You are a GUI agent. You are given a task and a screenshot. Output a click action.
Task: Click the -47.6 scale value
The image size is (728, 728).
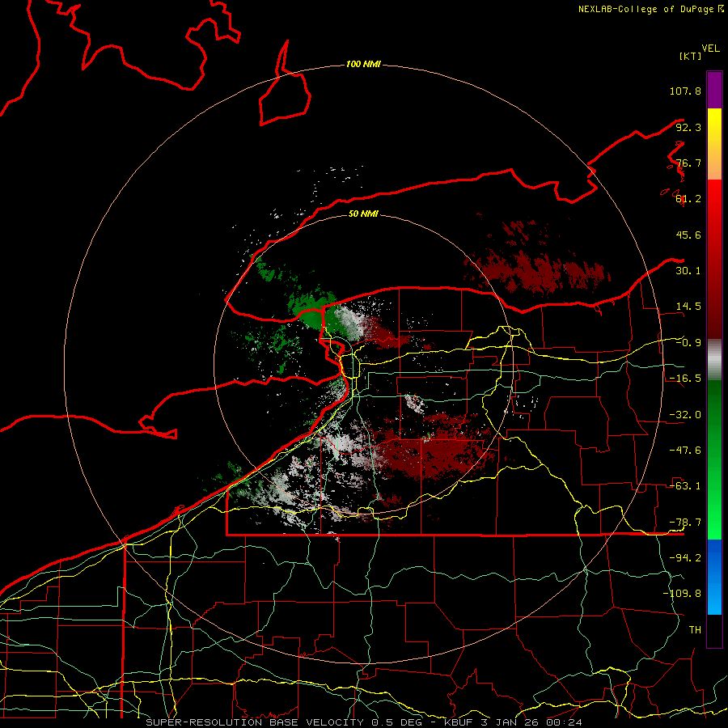pyautogui.click(x=685, y=451)
